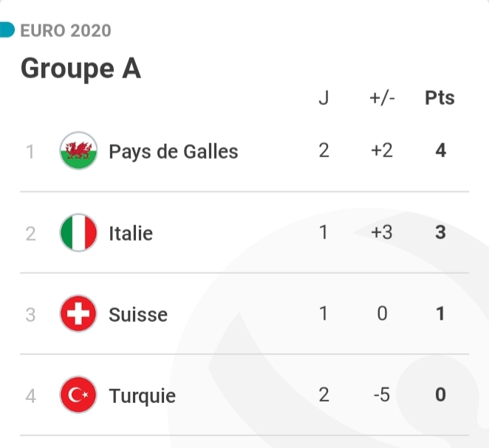This screenshot has height=448, width=489.
Task: Click the J matches played column header
Action: tap(324, 98)
